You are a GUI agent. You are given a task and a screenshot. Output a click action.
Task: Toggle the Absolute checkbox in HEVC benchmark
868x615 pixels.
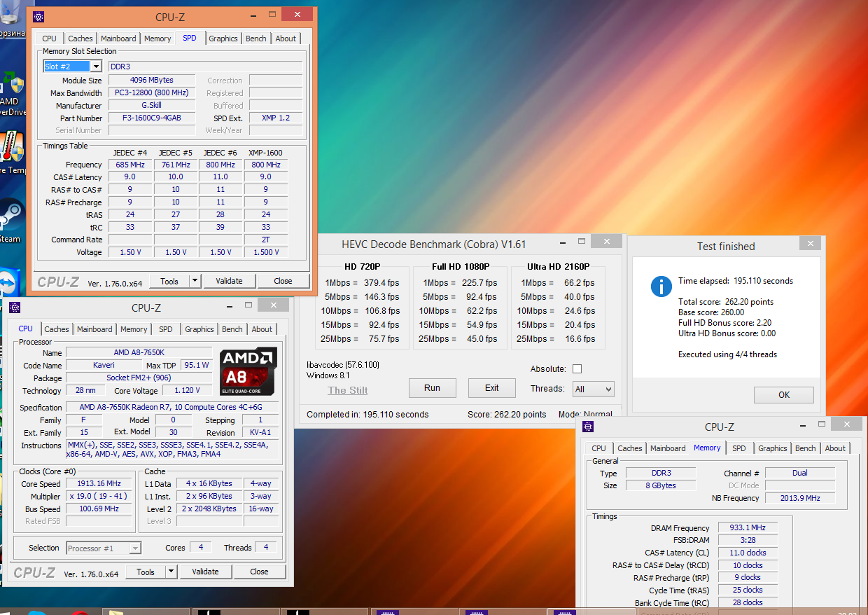[x=577, y=369]
